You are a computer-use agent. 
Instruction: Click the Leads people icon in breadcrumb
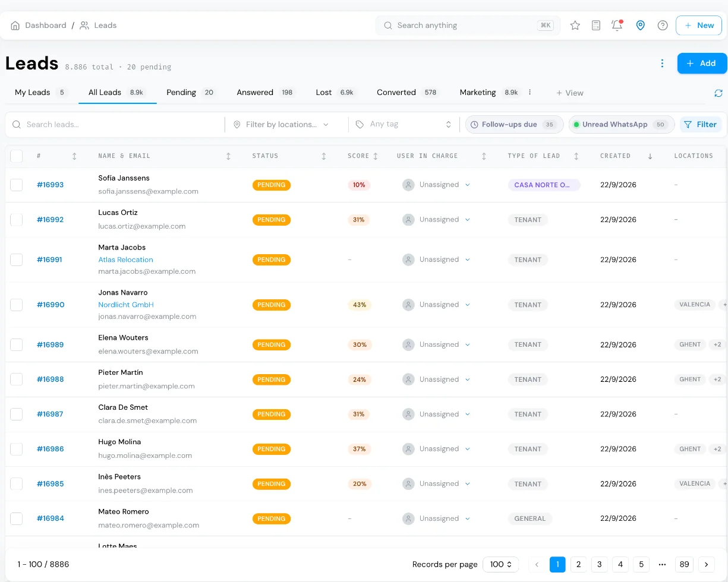click(x=84, y=26)
